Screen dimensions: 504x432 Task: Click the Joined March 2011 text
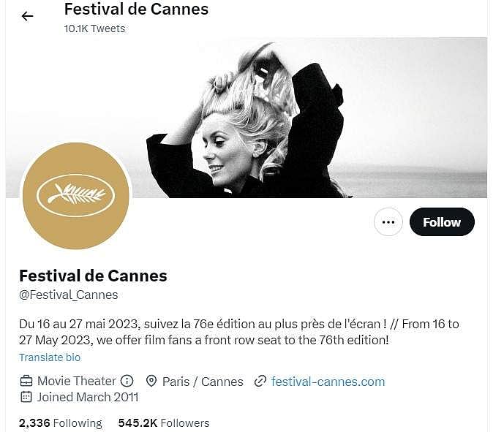[88, 397]
